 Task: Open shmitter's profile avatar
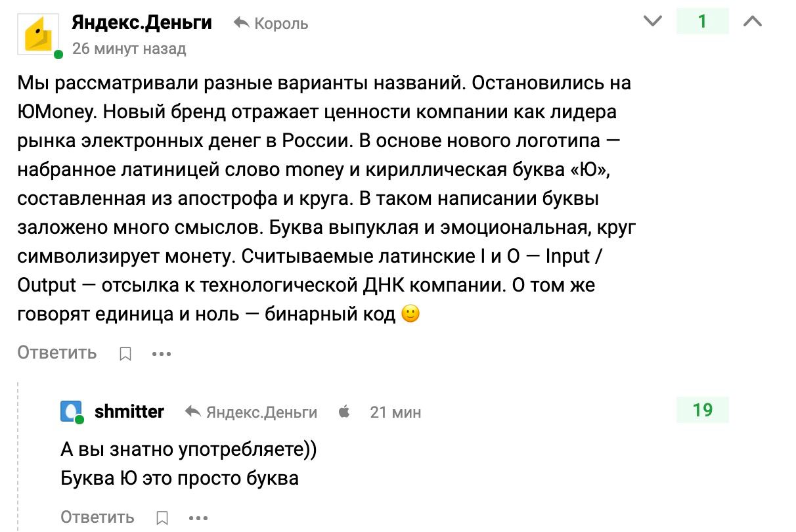72,412
